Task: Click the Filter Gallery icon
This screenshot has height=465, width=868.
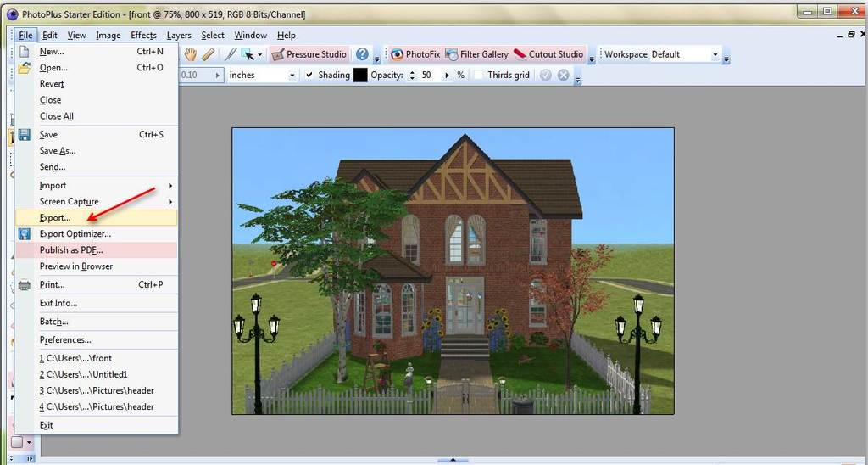Action: [x=452, y=54]
